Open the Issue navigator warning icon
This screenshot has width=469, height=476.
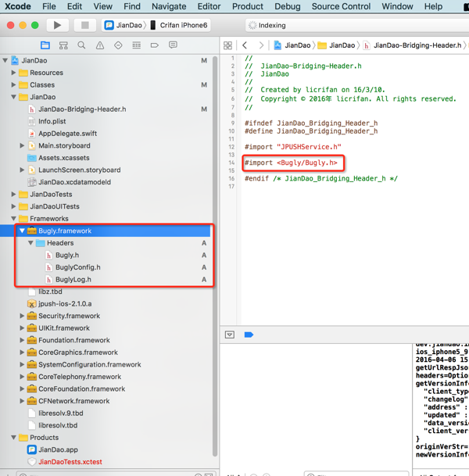(x=100, y=45)
